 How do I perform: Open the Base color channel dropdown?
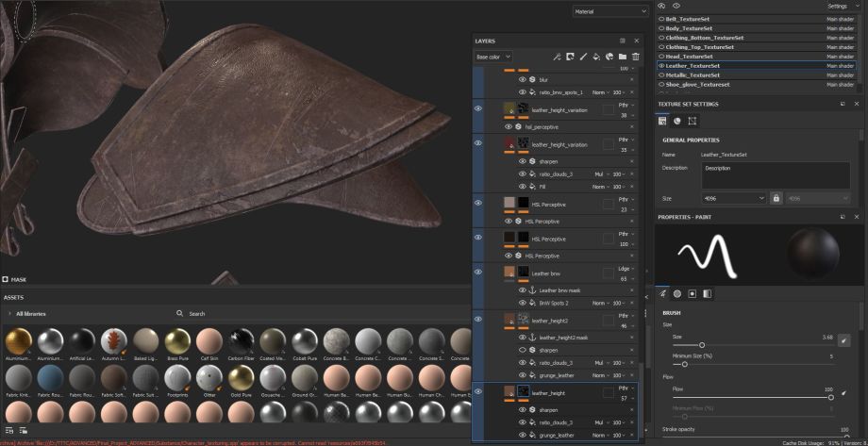(x=493, y=57)
